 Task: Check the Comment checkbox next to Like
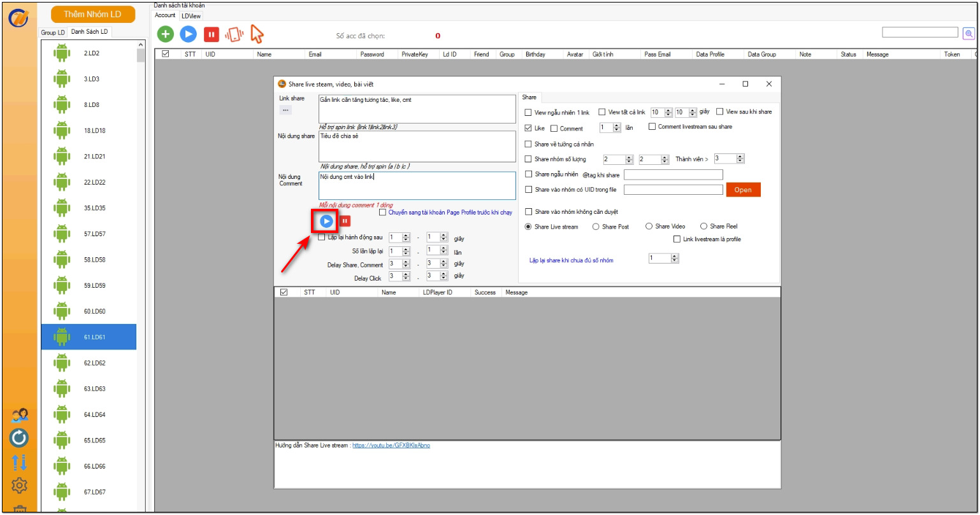(554, 128)
